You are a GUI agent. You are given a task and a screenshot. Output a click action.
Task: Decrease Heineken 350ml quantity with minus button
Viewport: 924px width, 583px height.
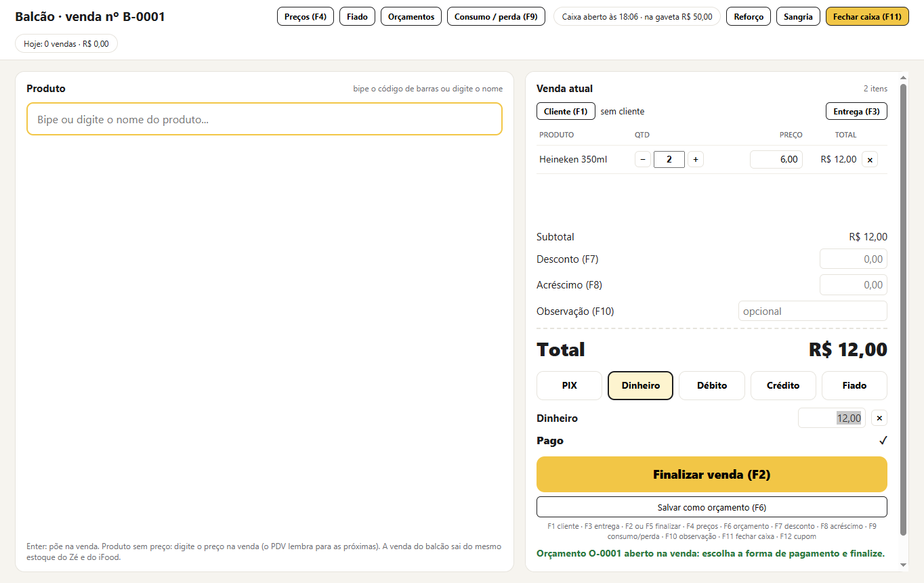(643, 160)
